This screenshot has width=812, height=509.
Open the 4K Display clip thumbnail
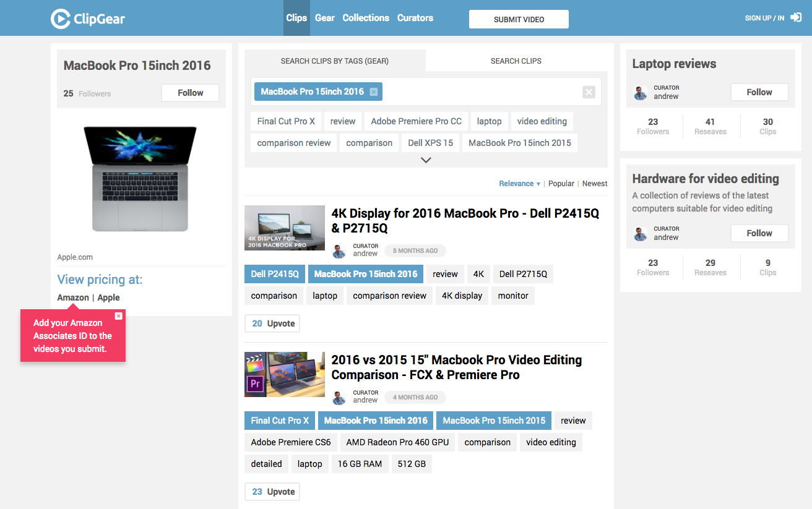285,228
